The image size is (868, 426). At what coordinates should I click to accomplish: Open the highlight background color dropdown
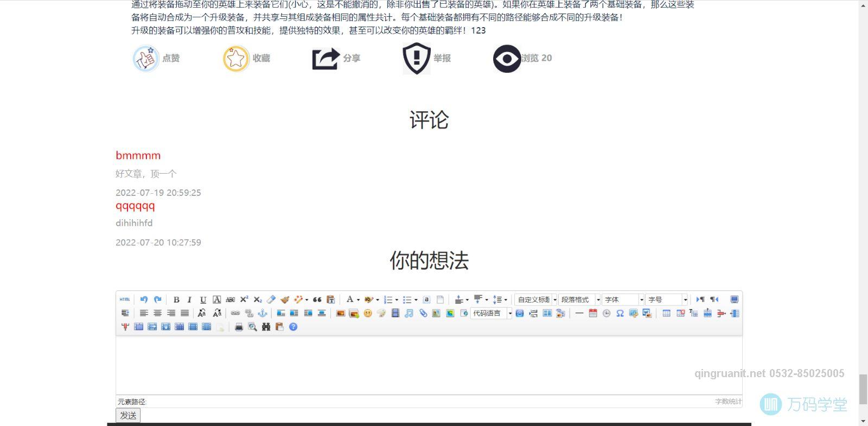(x=378, y=300)
